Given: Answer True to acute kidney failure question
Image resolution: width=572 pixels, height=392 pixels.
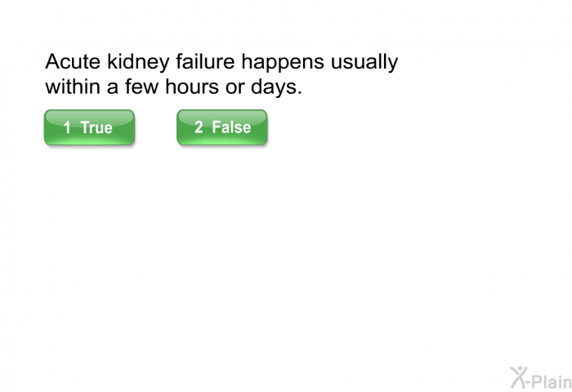Looking at the screenshot, I should tap(89, 127).
